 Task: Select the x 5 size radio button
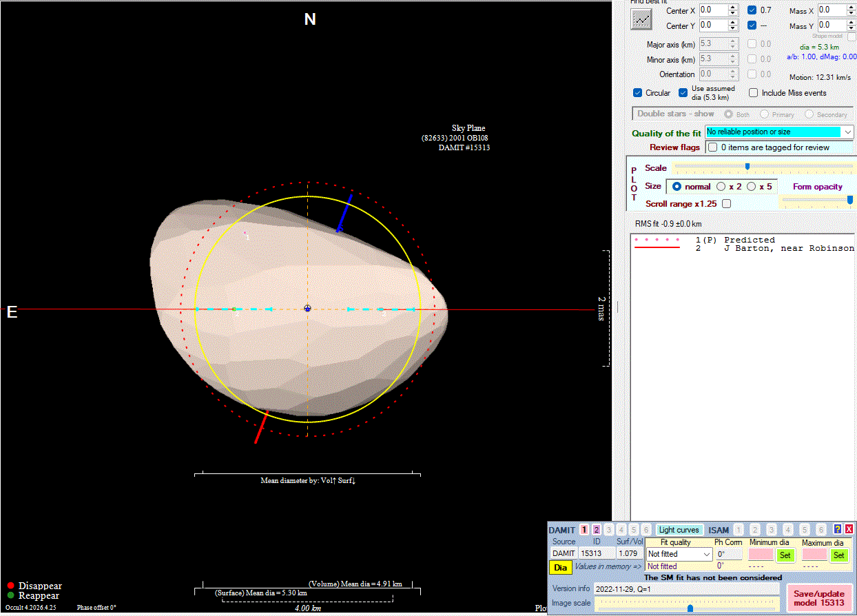click(x=751, y=187)
